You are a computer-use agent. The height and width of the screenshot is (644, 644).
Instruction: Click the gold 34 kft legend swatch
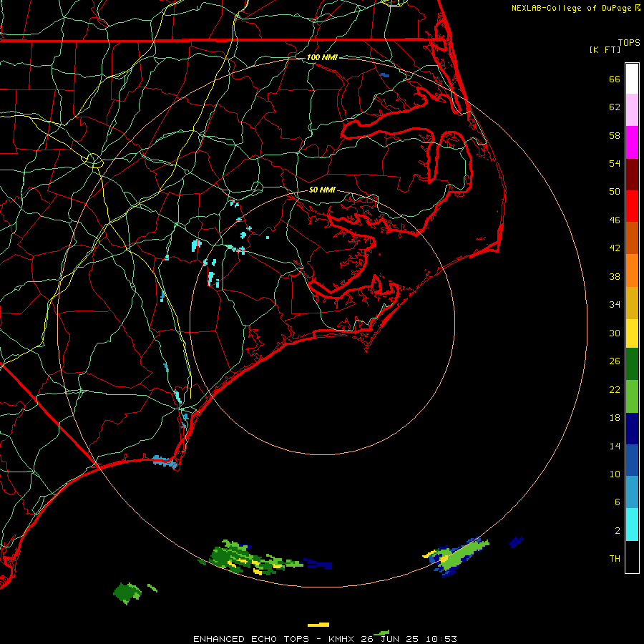click(632, 303)
